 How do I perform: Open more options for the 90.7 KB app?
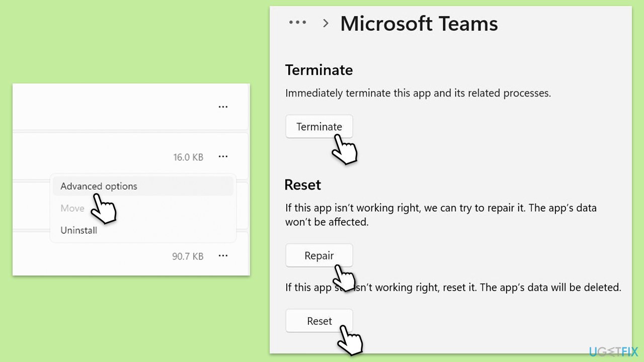[x=223, y=256]
